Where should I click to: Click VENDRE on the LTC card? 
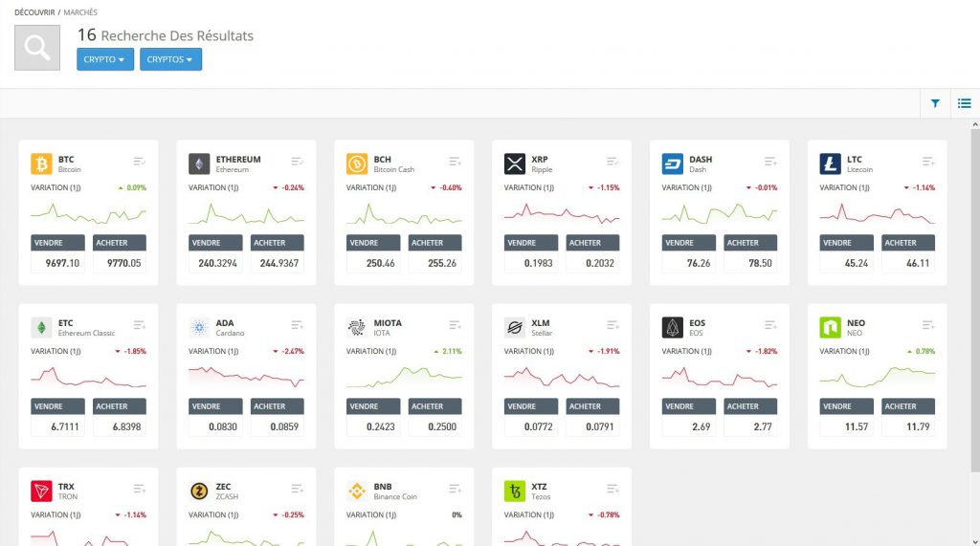(847, 243)
